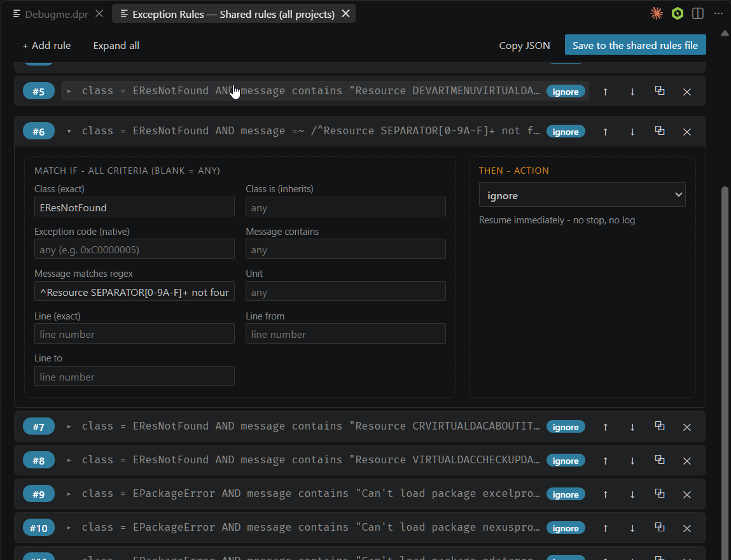The image size is (731, 560).
Task: Delete rule #8
Action: [686, 461]
